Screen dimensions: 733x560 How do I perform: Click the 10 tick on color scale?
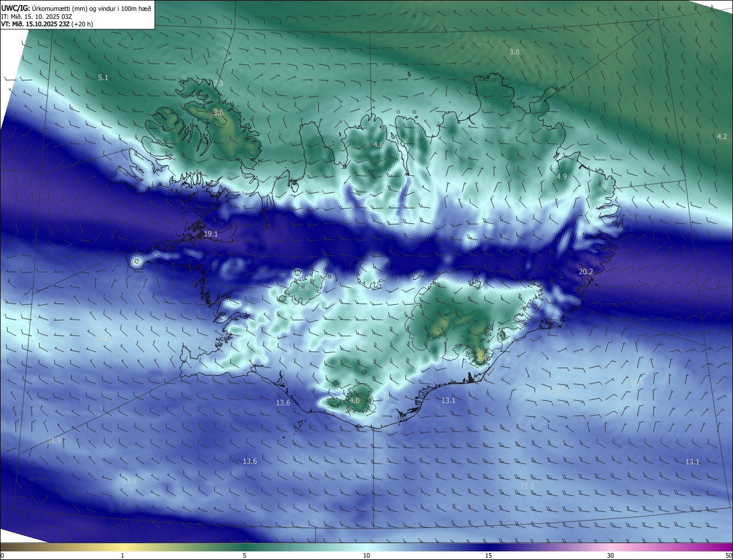pyautogui.click(x=366, y=555)
